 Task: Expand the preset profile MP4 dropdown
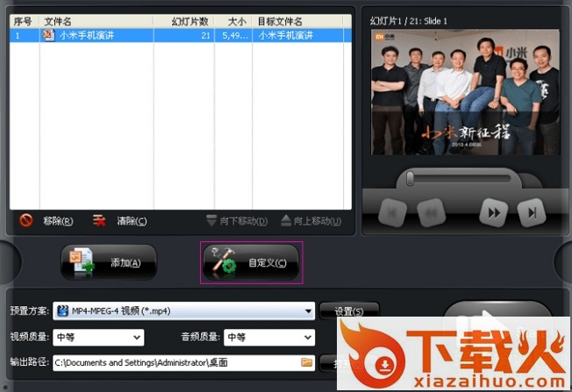pos(184,310)
